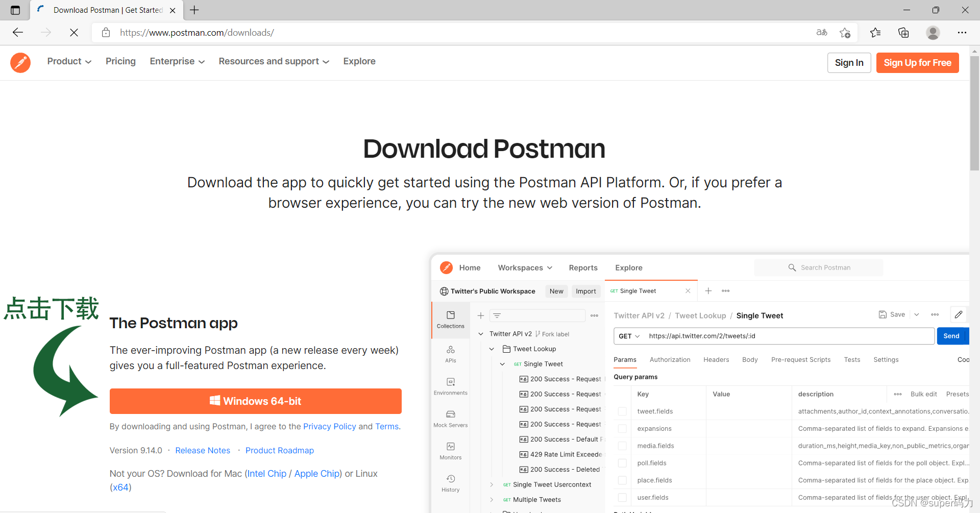980x513 pixels.
Task: Open the Resources and support dropdown
Action: pyautogui.click(x=274, y=61)
